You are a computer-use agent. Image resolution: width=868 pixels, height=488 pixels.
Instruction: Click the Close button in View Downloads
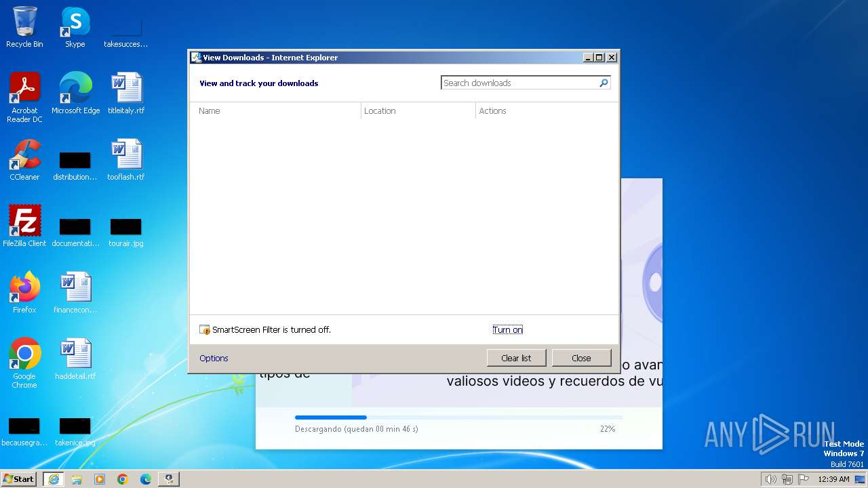pos(581,358)
